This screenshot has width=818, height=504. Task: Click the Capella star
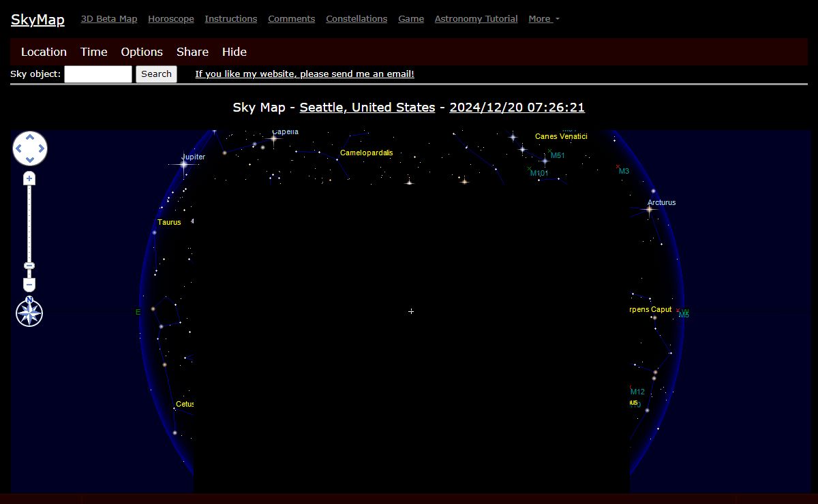pyautogui.click(x=274, y=139)
